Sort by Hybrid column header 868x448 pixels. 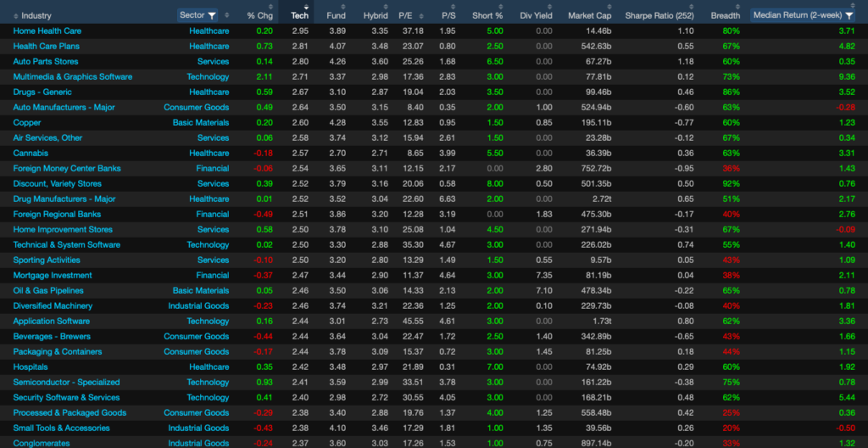tap(376, 15)
